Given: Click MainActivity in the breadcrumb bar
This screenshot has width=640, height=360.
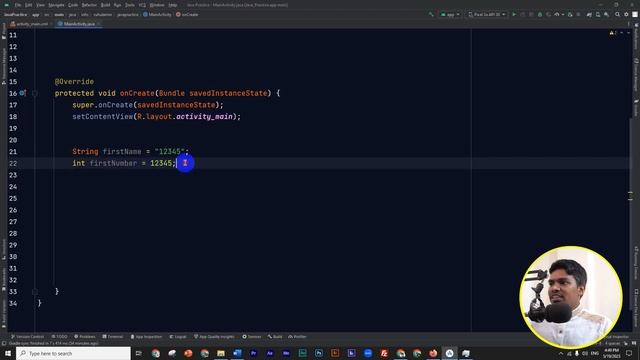Looking at the screenshot, I should point(157,14).
